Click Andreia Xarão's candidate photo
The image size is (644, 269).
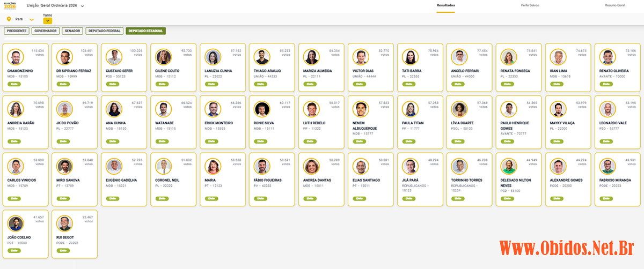[15, 109]
